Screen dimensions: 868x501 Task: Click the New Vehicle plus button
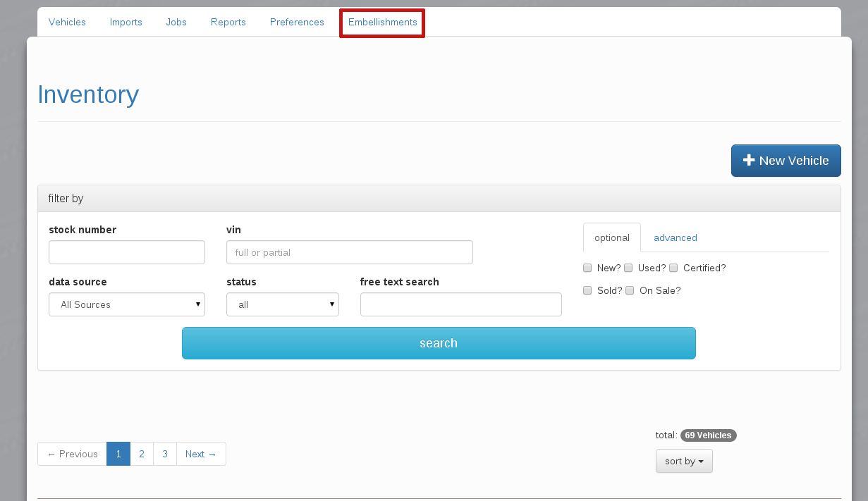(x=786, y=161)
